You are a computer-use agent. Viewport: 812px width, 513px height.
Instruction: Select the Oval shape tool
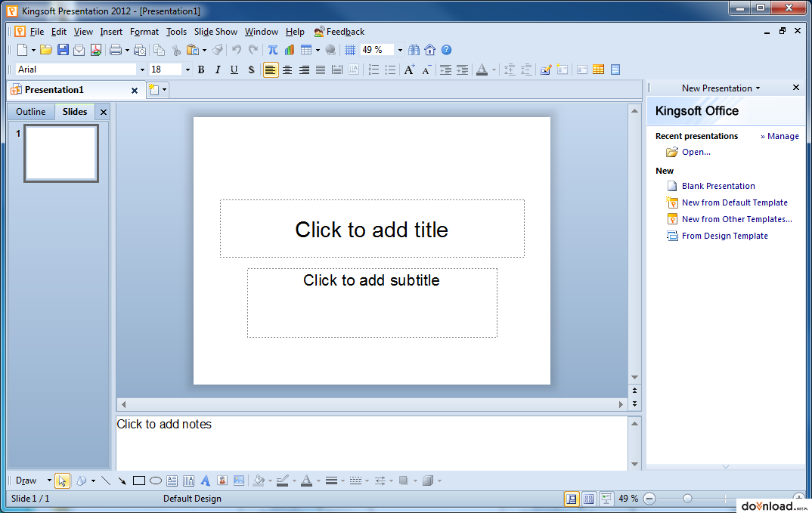155,481
